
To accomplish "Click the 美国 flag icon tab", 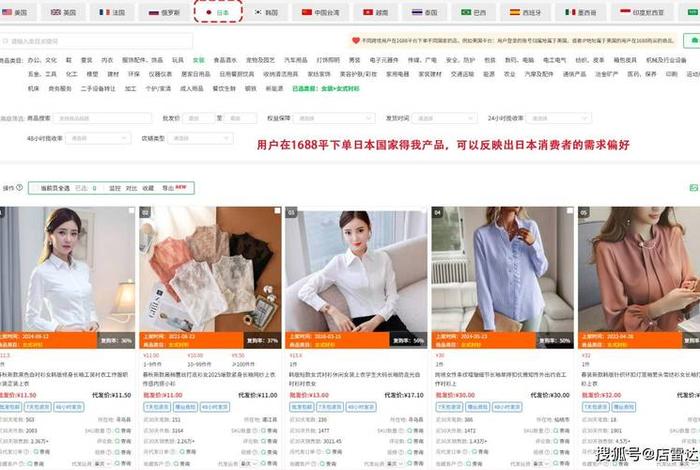I will pyautogui.click(x=15, y=13).
